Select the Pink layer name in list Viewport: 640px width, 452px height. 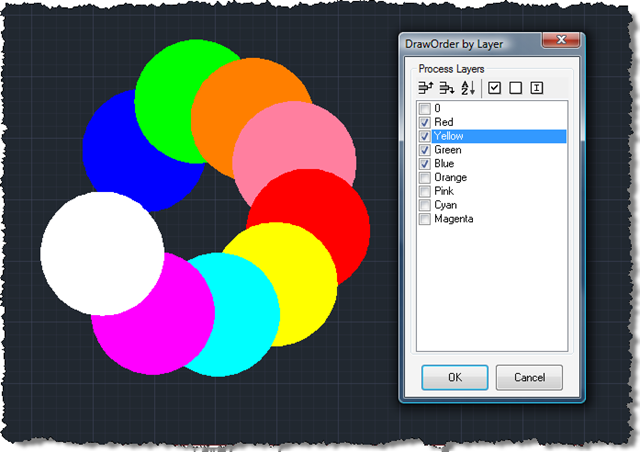pos(445,191)
